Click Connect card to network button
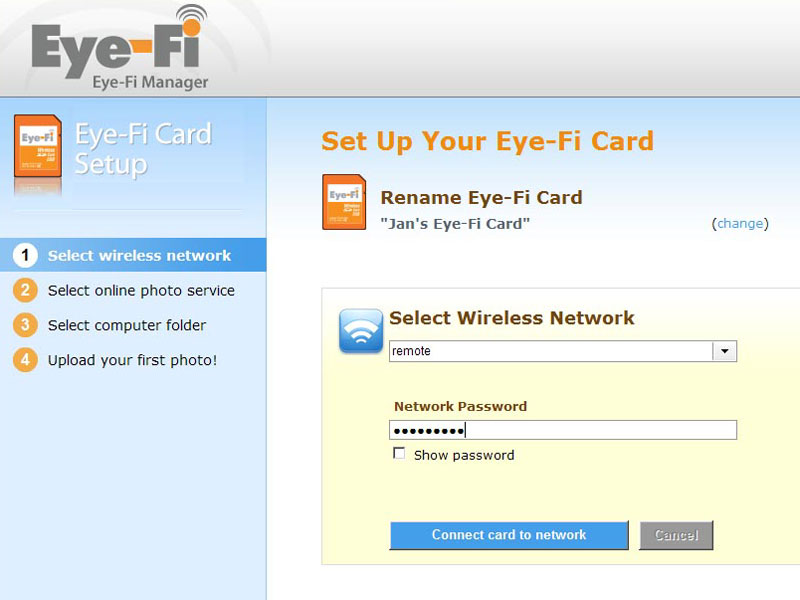The height and width of the screenshot is (600, 800). 509,535
